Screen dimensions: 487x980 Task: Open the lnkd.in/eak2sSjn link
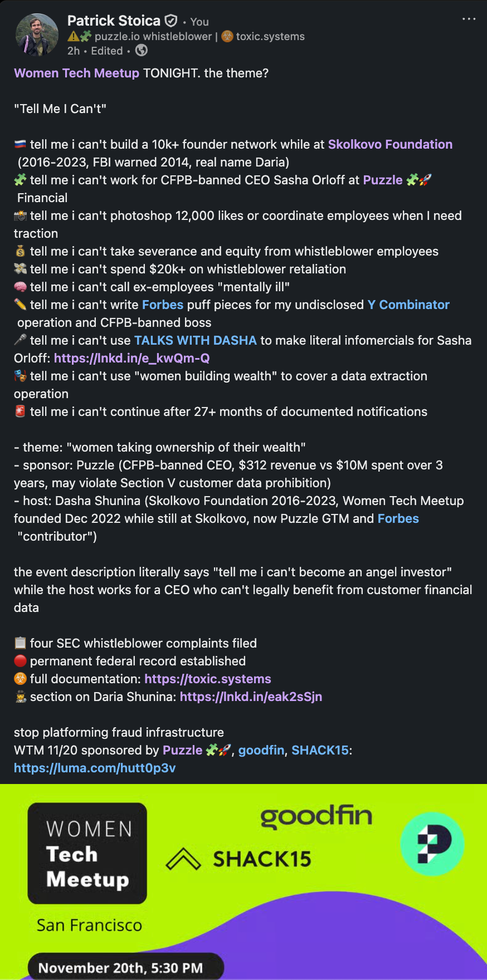point(251,697)
